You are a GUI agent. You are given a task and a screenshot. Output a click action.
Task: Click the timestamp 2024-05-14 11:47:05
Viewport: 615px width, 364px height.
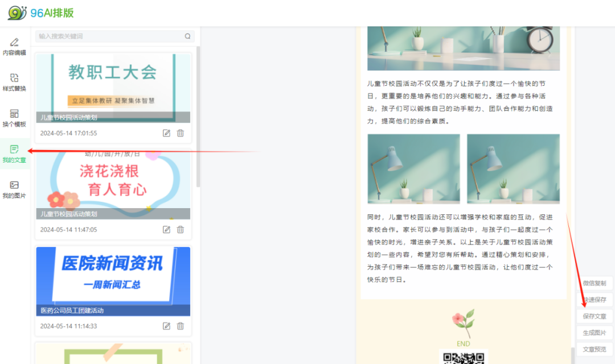point(69,230)
